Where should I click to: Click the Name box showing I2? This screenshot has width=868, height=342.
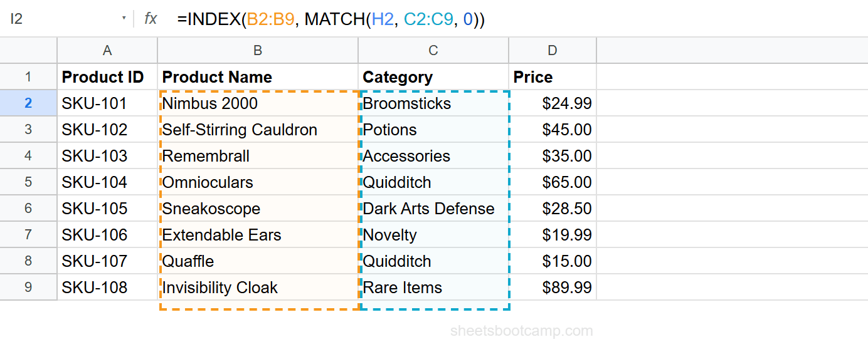pos(66,19)
